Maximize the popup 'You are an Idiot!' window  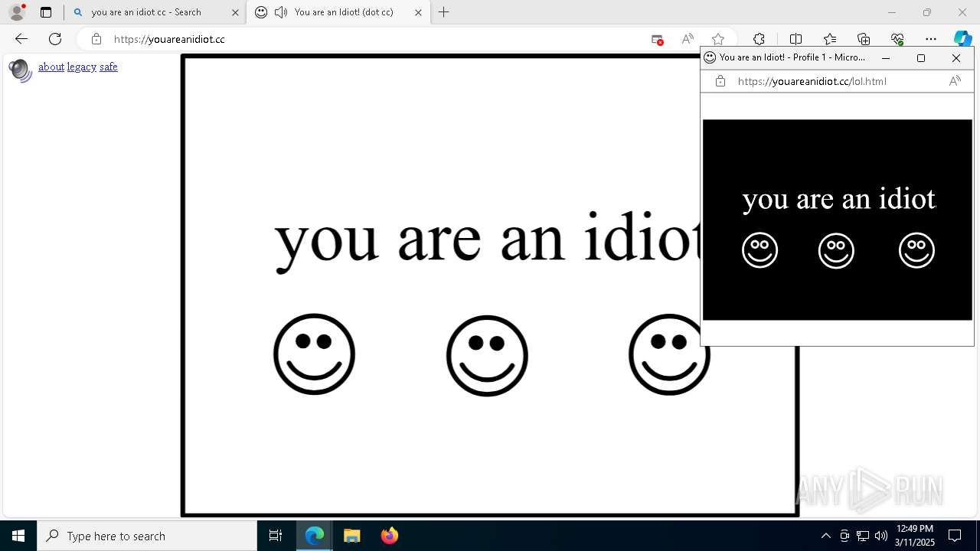[921, 57]
